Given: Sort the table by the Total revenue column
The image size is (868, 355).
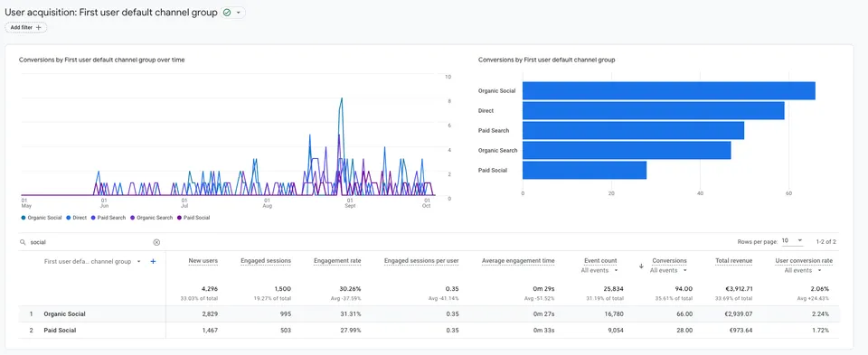Looking at the screenshot, I should tap(733, 260).
